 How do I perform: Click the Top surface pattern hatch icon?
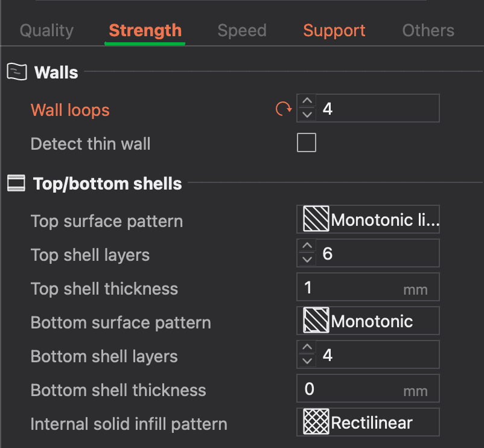click(x=316, y=220)
